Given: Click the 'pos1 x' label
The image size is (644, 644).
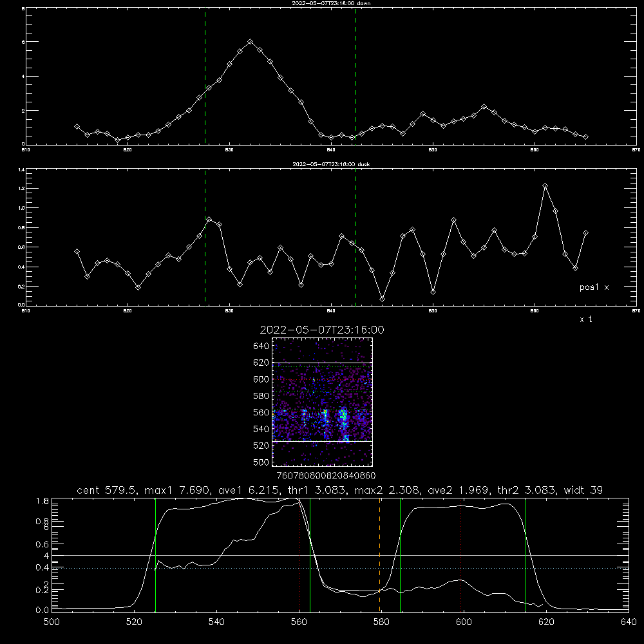Looking at the screenshot, I should coord(594,287).
